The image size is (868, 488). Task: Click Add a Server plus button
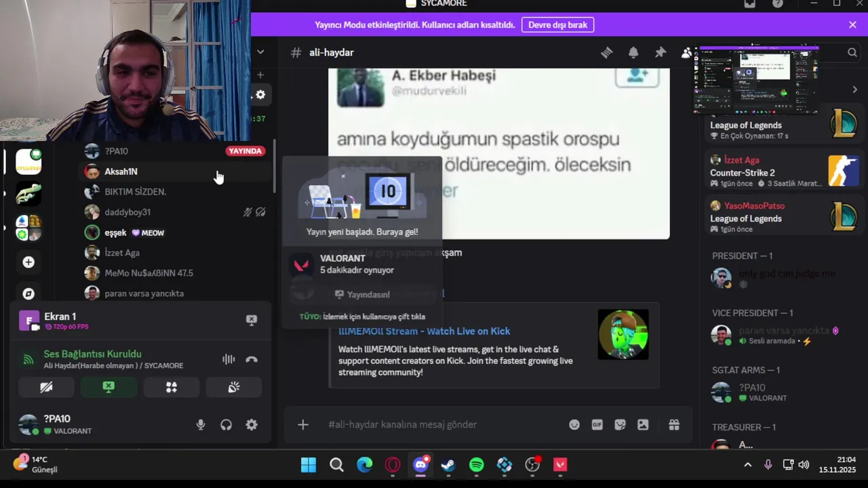click(28, 262)
